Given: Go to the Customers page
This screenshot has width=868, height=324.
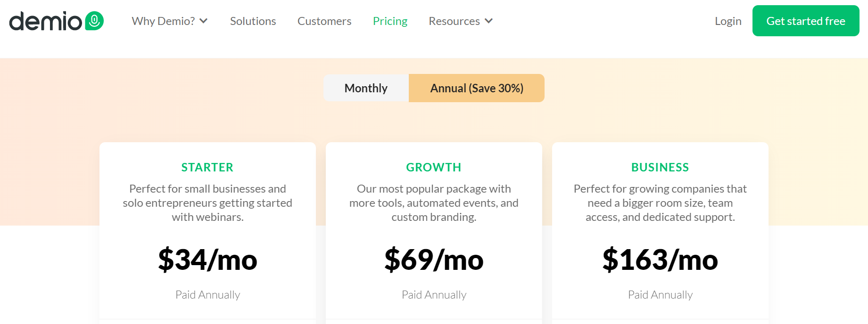Looking at the screenshot, I should tap(324, 21).
